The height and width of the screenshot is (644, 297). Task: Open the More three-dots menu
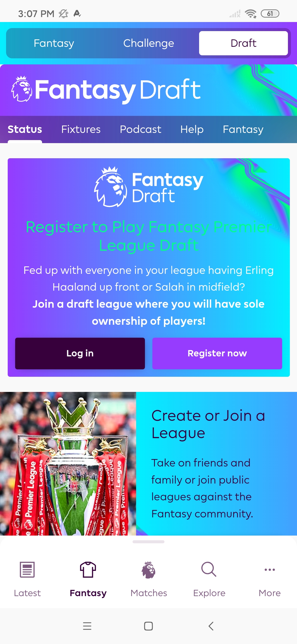[269, 570]
